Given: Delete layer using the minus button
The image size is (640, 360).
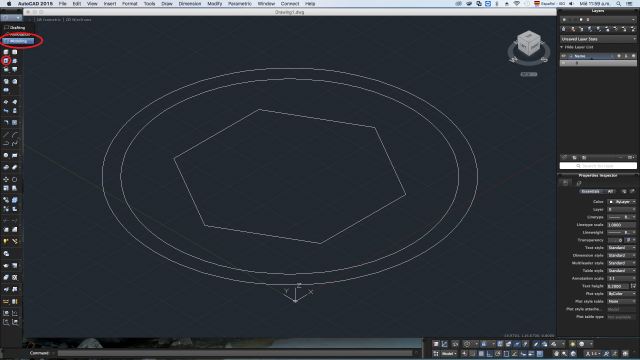Looking at the screenshot, I should [620, 158].
